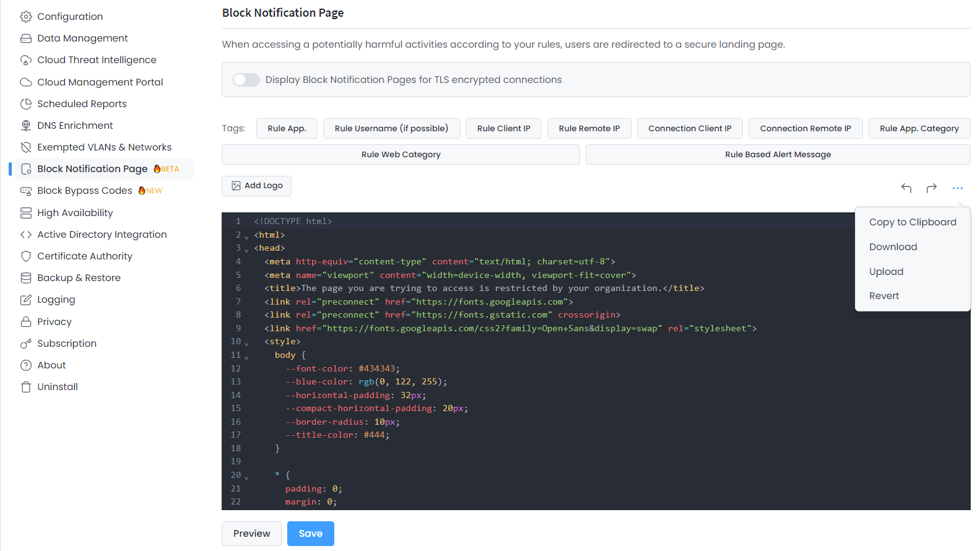Screen dimensions: 980x551
Task: Click the Privacy lock icon
Action: tap(26, 322)
